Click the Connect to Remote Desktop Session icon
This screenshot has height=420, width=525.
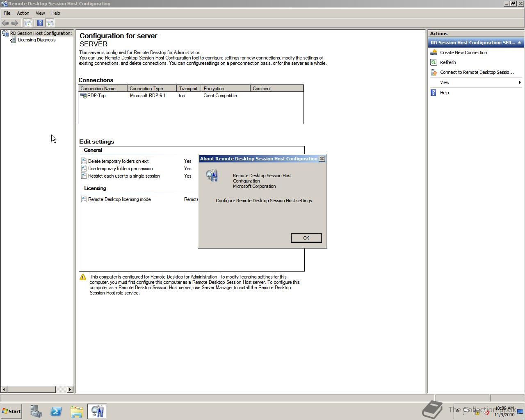[434, 72]
